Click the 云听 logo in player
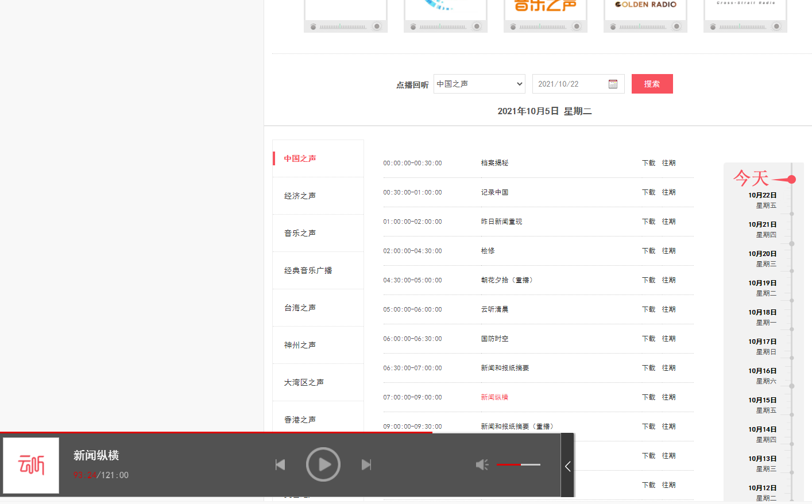 point(31,466)
